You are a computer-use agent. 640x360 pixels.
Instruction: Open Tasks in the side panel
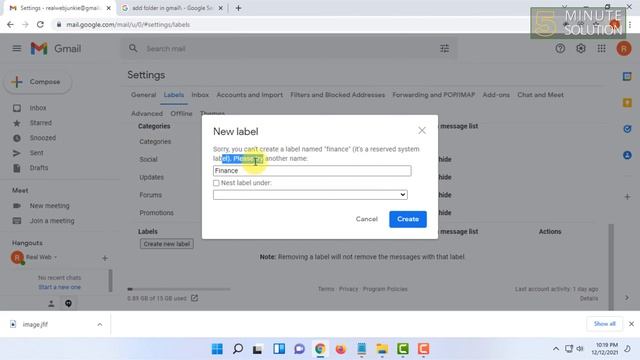pyautogui.click(x=627, y=129)
